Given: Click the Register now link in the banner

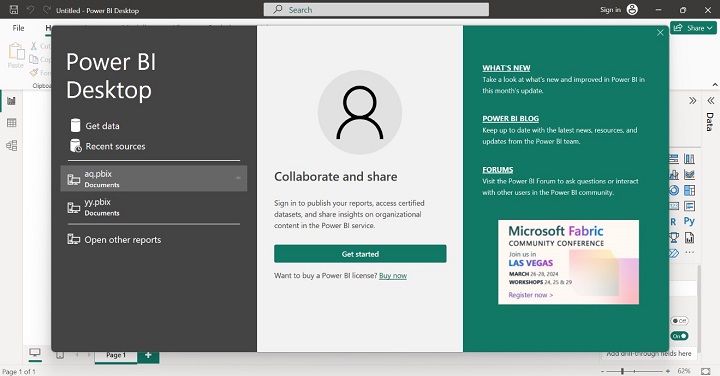Looking at the screenshot, I should coord(530,295).
